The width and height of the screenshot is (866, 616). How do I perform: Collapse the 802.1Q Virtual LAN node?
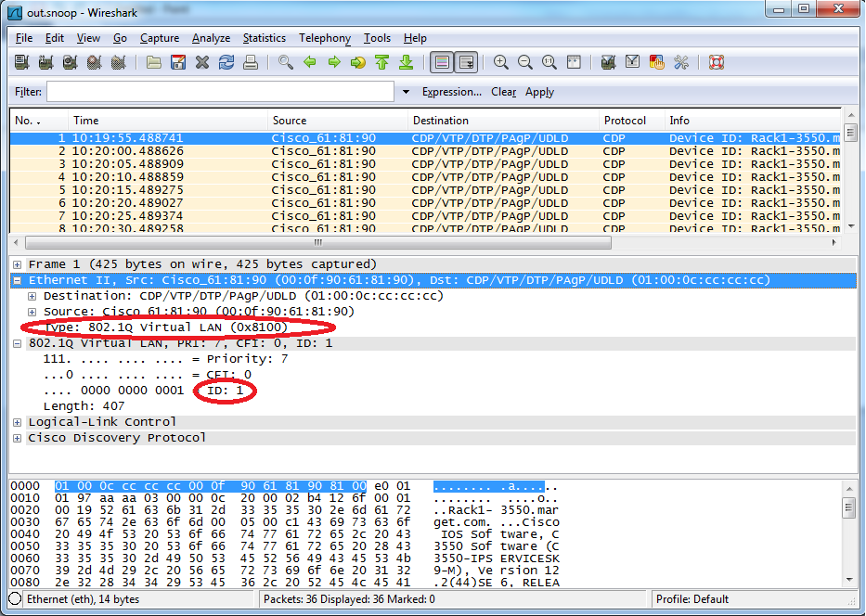coord(17,343)
